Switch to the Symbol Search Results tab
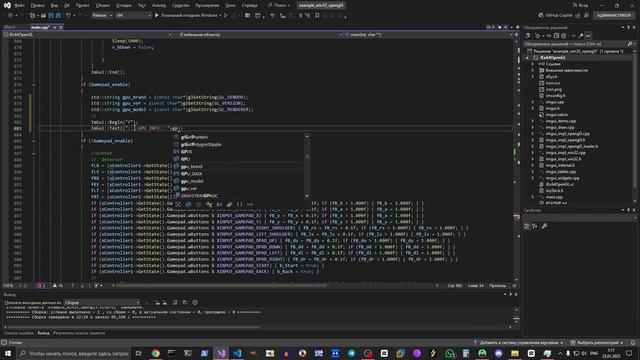640x360 pixels. [x=79, y=333]
